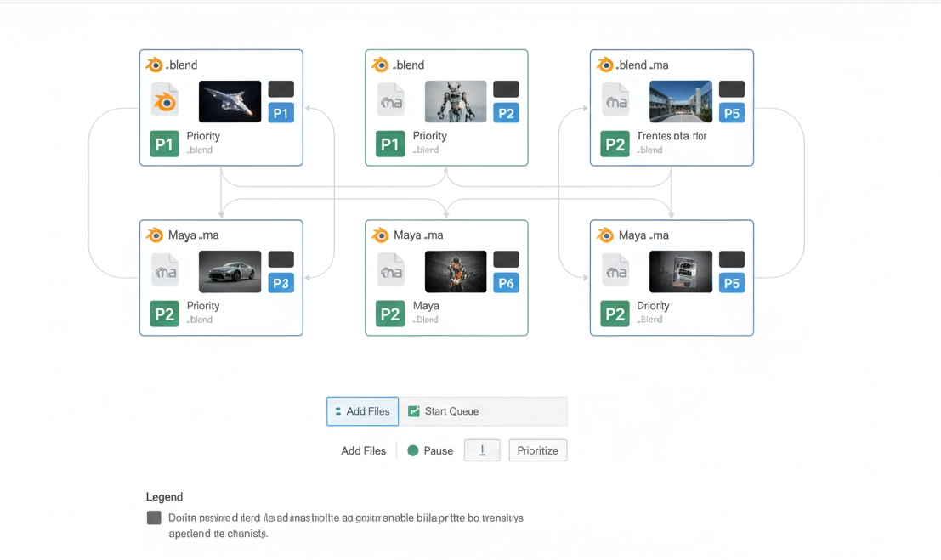
Task: Click the Maya file icon beside the robot thumbnail
Action: tap(390, 101)
